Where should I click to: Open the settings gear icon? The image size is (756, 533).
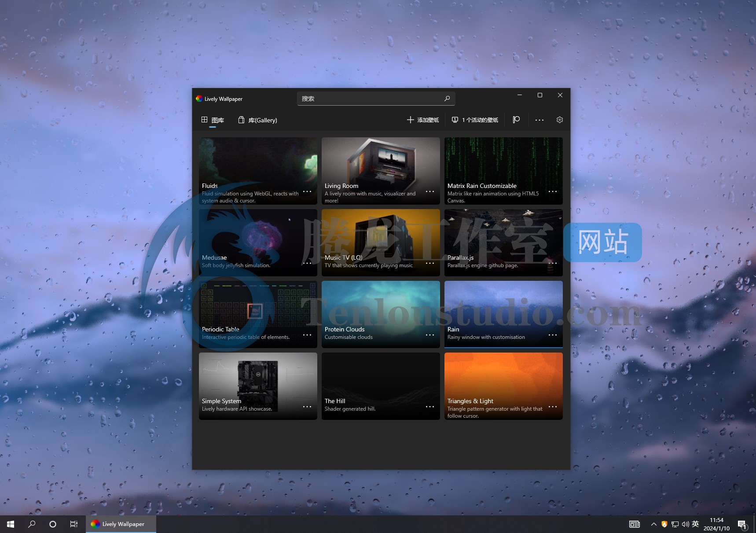pos(560,120)
